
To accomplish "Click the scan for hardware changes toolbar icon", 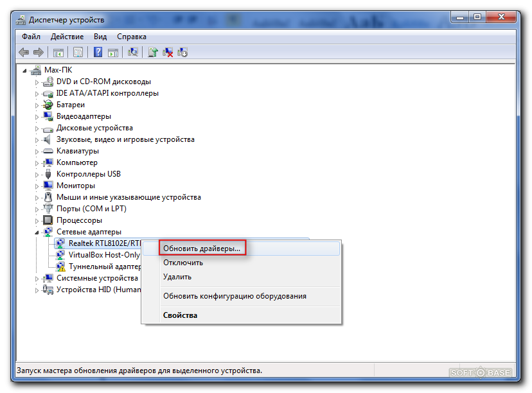I will tap(133, 52).
